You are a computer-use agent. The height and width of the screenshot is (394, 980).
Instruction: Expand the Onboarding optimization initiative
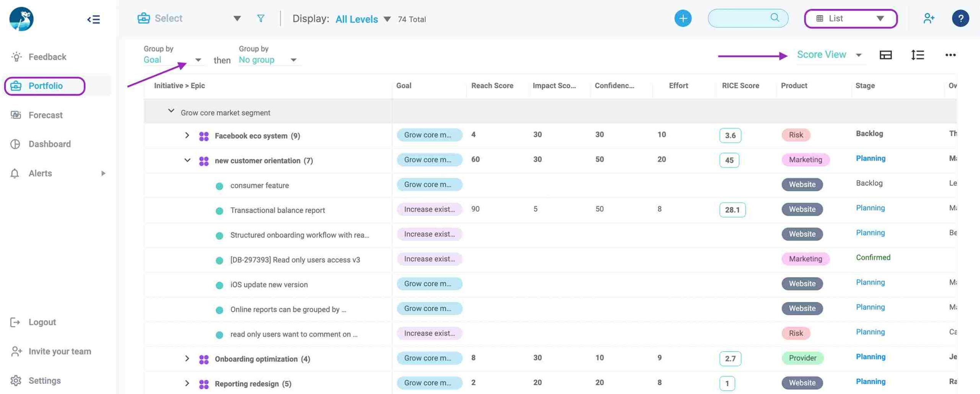coord(187,358)
